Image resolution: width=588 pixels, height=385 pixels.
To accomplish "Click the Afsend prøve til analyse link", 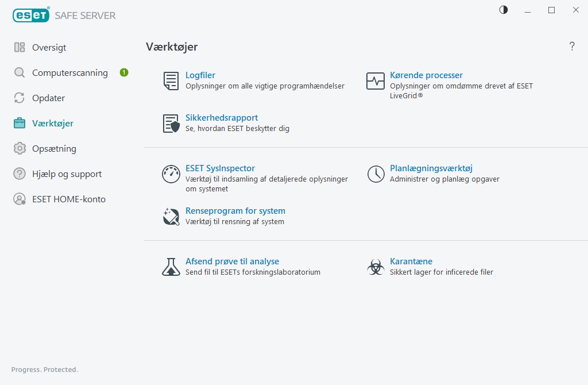I will pyautogui.click(x=232, y=261).
